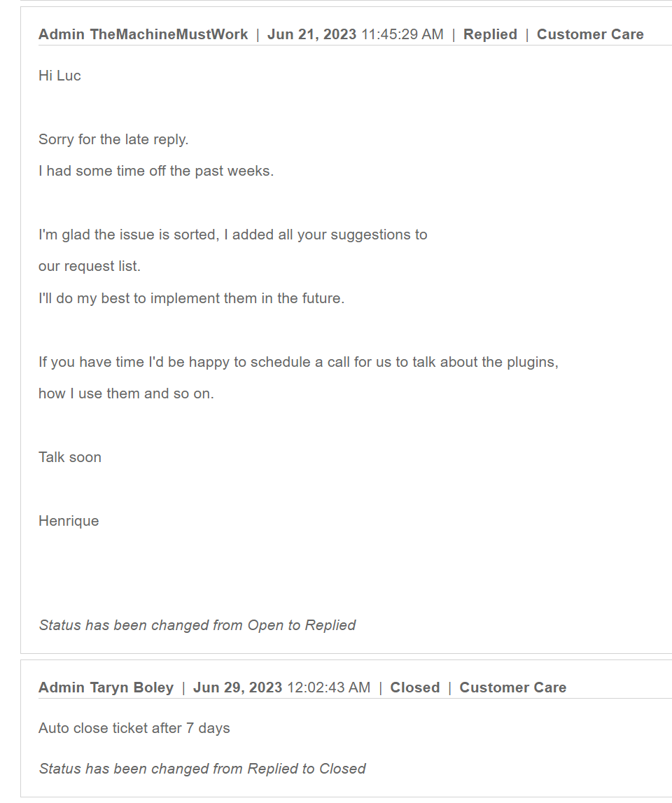
Task: Select the Jun 29, 2023 date
Action: pyautogui.click(x=238, y=687)
